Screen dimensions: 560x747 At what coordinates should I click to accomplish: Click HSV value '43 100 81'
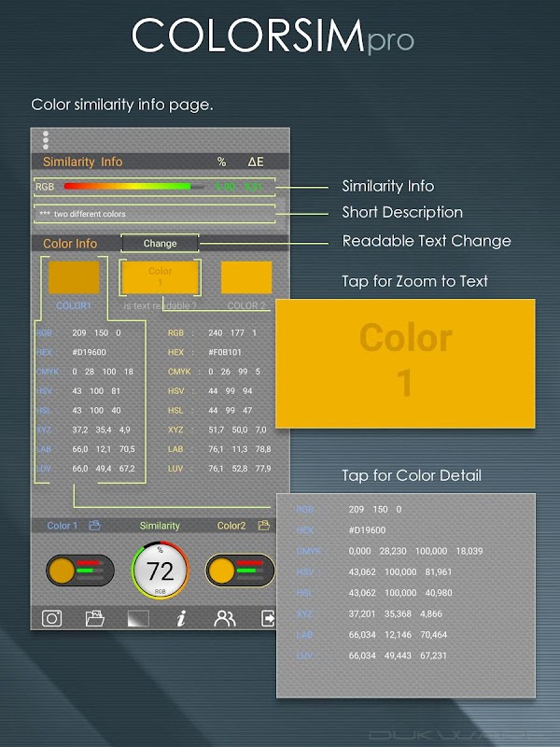pyautogui.click(x=96, y=391)
